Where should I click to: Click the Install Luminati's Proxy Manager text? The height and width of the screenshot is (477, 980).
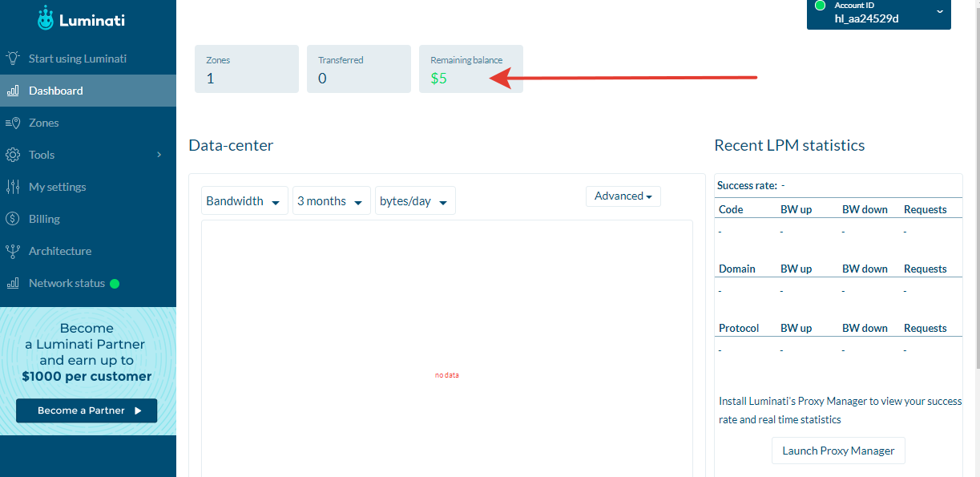coord(841,410)
